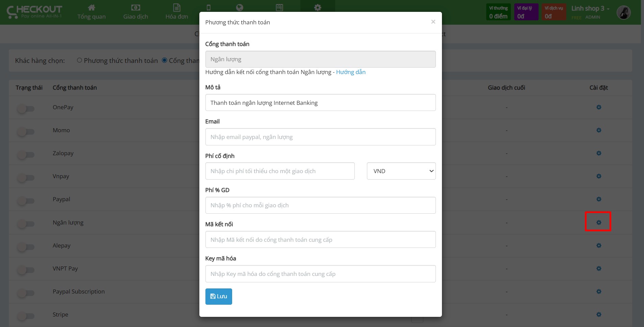Open settings gear for Momo row
The width and height of the screenshot is (644, 327).
(x=598, y=130)
